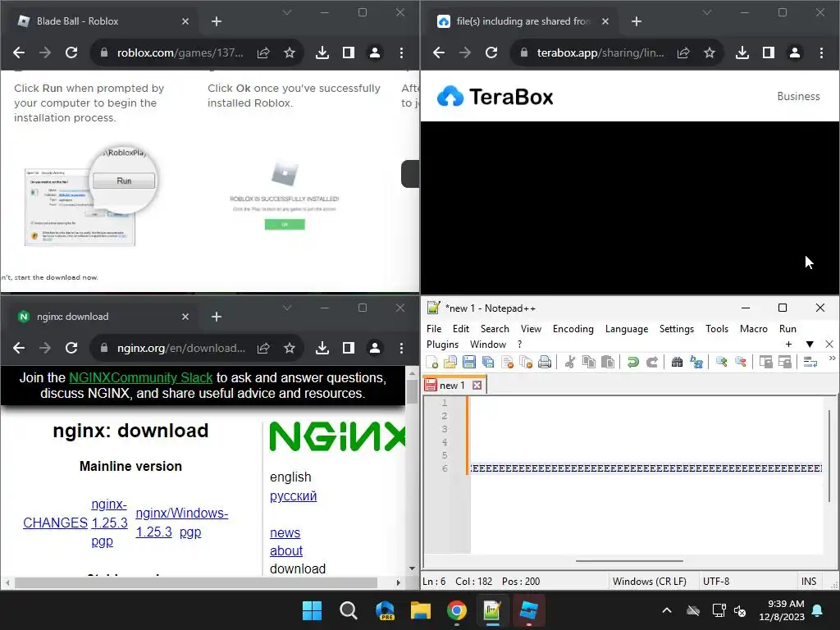
Task: Click the nginx page vertical scrollbar
Action: pos(412,392)
